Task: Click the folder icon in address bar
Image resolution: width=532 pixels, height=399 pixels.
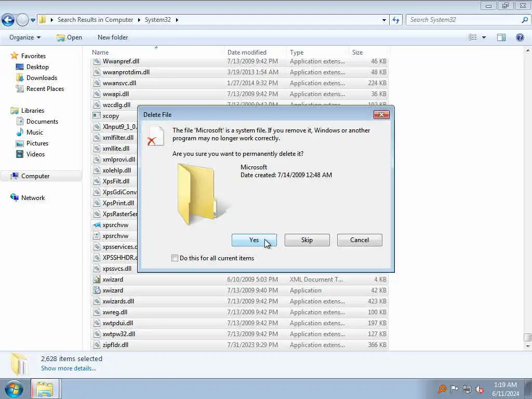Action: (x=43, y=20)
